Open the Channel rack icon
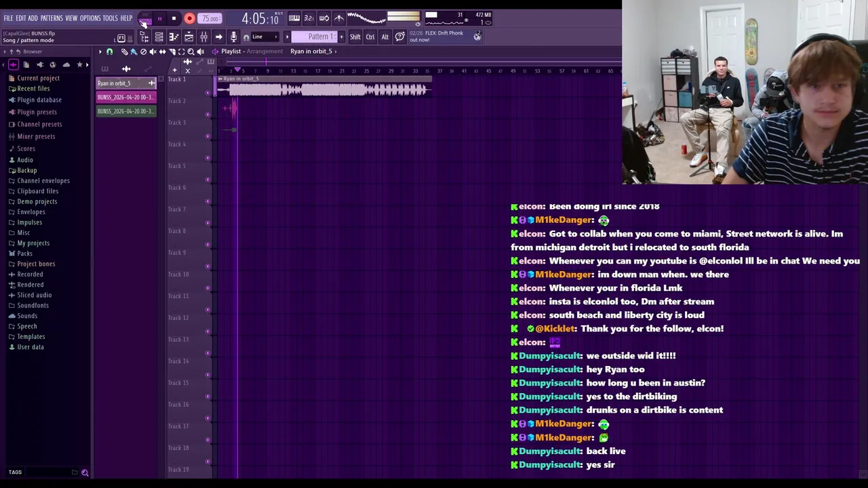The height and width of the screenshot is (488, 868). pyautogui.click(x=159, y=37)
